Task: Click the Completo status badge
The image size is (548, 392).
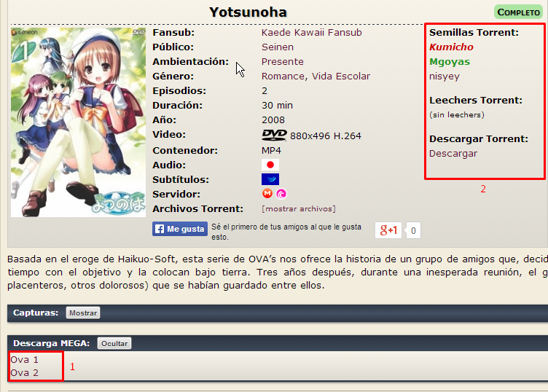Action: [518, 12]
